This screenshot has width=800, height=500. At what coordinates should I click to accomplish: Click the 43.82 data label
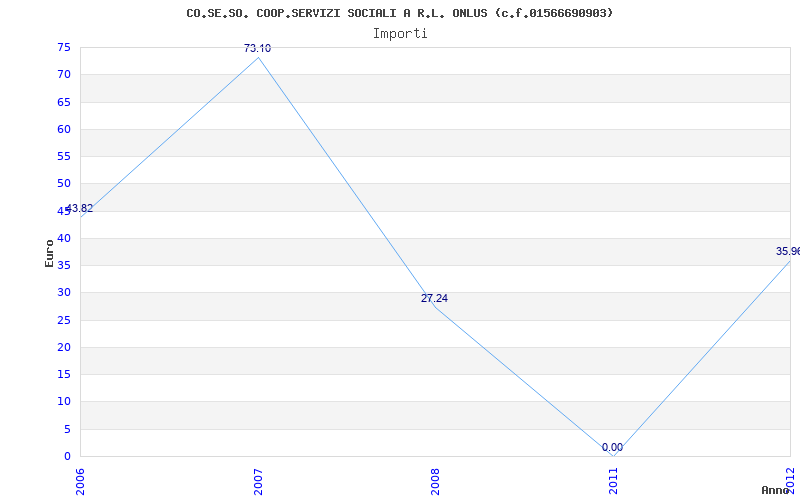point(80,208)
